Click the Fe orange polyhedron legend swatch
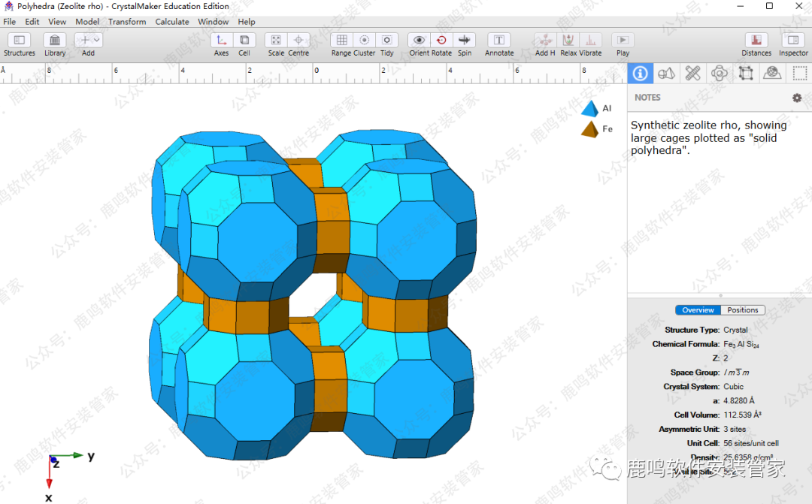 pos(590,129)
